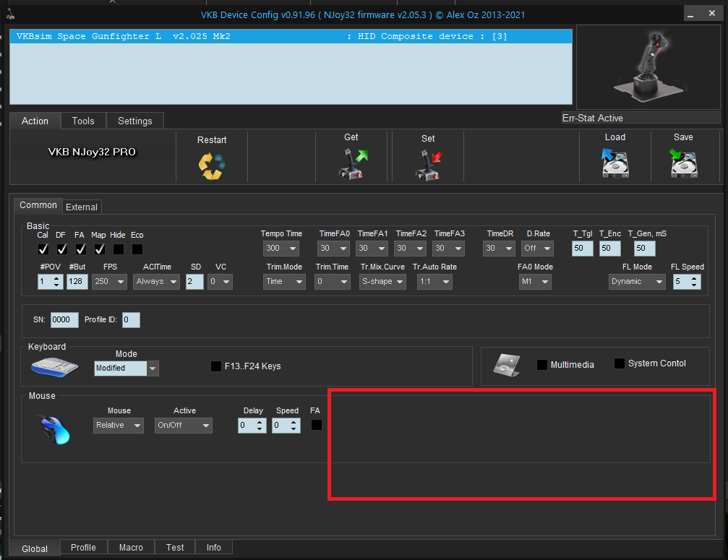Click the Load disk icon
Screen dimensions: 728x560
(x=614, y=163)
